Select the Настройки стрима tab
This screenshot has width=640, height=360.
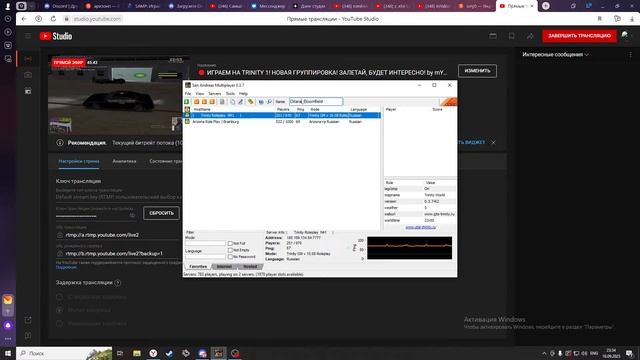click(79, 161)
